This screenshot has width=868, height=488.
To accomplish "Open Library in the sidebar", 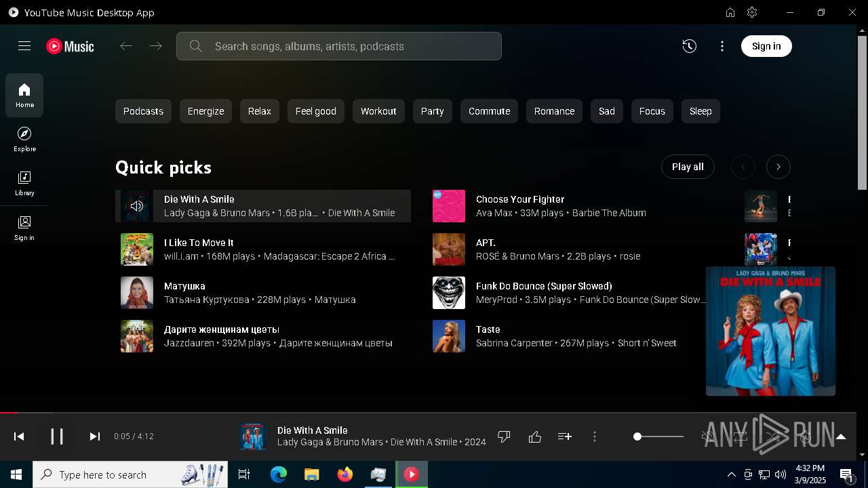I will point(24,184).
